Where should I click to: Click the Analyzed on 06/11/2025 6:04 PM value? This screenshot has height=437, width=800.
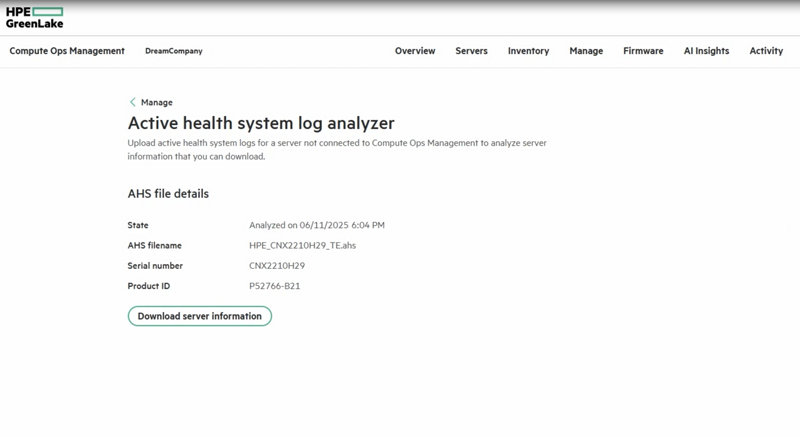tap(317, 225)
